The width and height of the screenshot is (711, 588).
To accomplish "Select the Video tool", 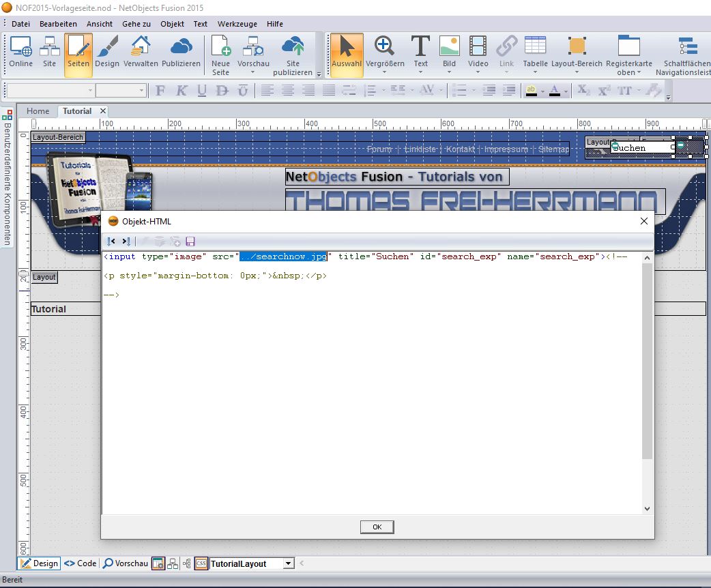I will click(478, 53).
